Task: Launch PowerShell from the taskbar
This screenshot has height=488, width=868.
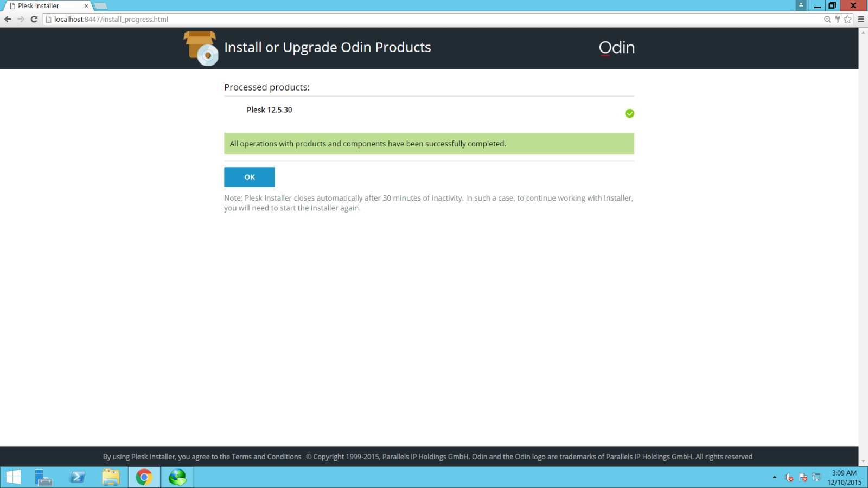Action: 77,477
